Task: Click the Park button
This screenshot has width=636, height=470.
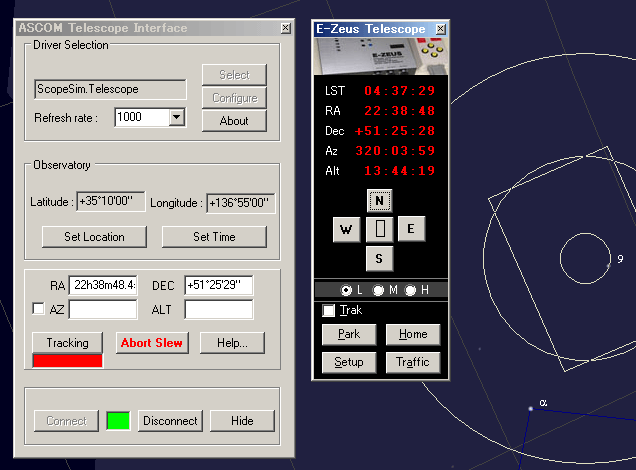Action: [x=349, y=334]
